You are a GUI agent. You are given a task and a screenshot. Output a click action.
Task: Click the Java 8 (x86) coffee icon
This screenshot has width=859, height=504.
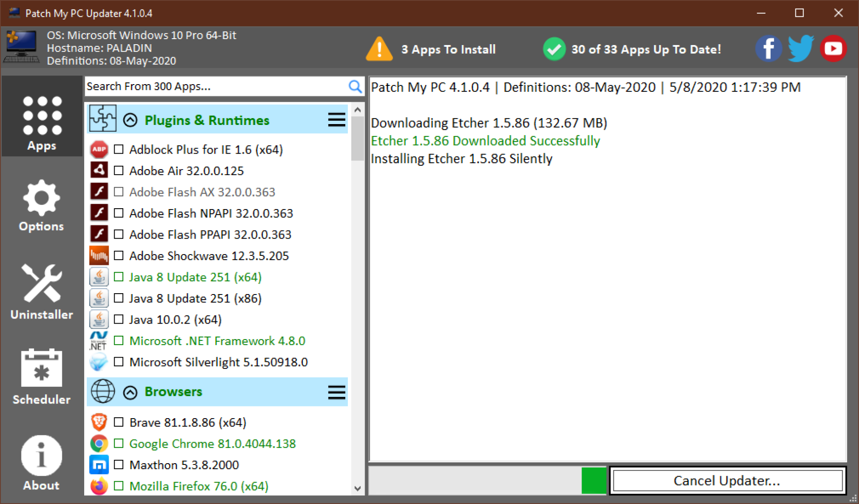click(99, 298)
